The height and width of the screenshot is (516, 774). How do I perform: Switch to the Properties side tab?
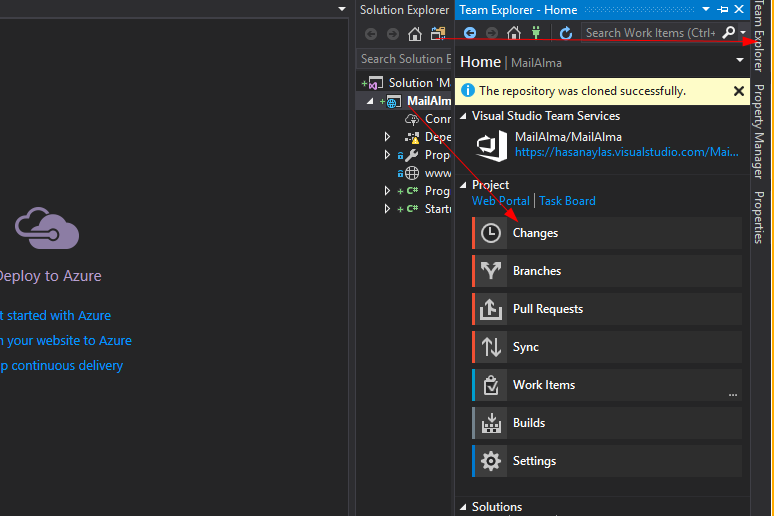tap(759, 217)
